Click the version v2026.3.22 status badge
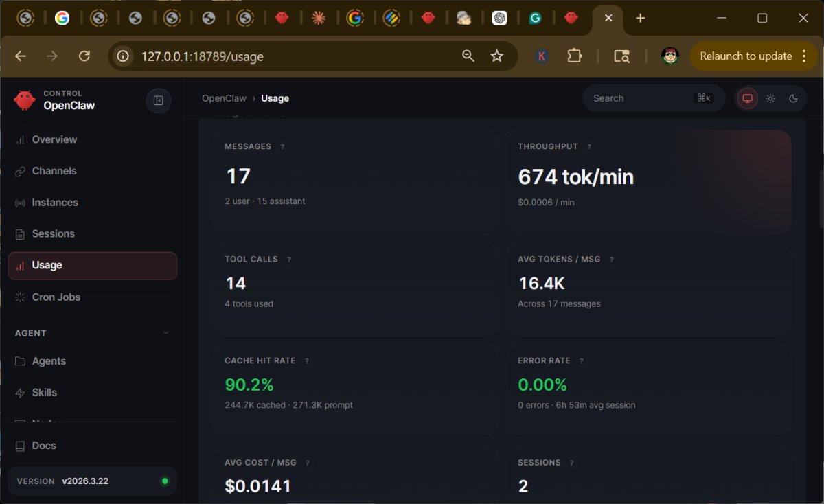The width and height of the screenshot is (824, 504). tap(92, 481)
